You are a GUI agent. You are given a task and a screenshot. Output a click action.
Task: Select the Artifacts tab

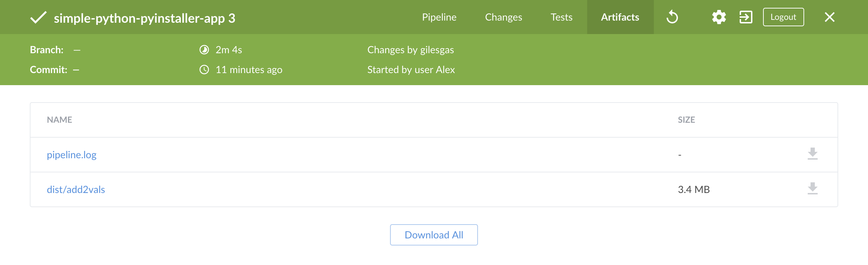coord(620,17)
